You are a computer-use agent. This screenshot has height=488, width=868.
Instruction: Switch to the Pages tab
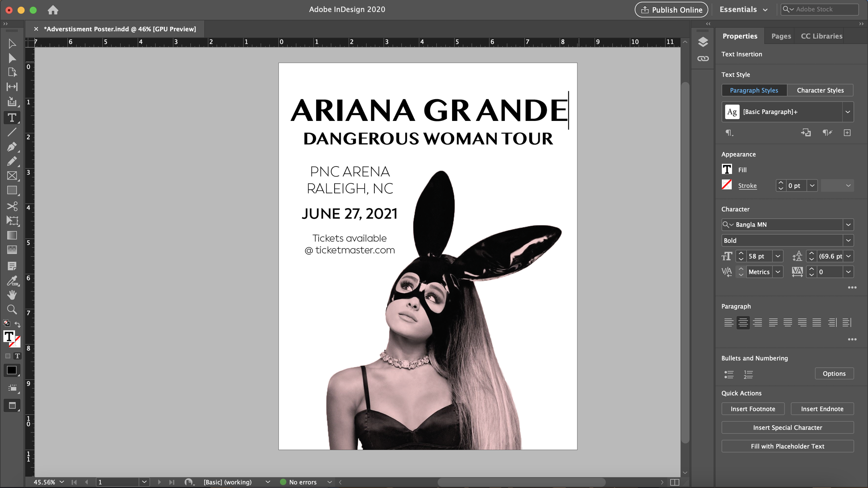click(781, 36)
